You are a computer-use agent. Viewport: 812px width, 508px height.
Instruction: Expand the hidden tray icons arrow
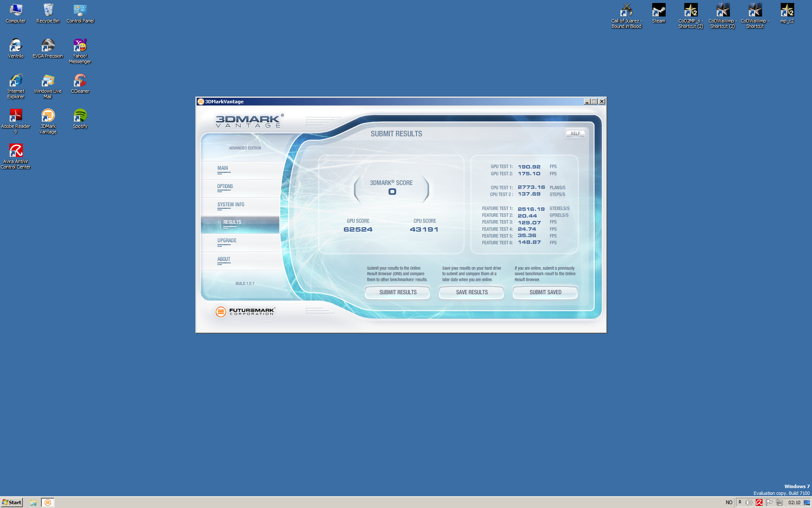click(x=740, y=502)
